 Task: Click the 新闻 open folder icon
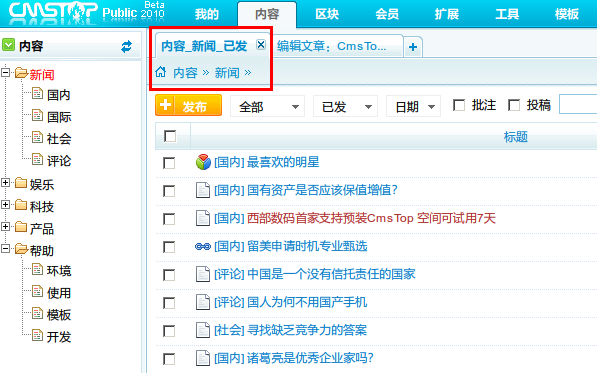click(21, 72)
